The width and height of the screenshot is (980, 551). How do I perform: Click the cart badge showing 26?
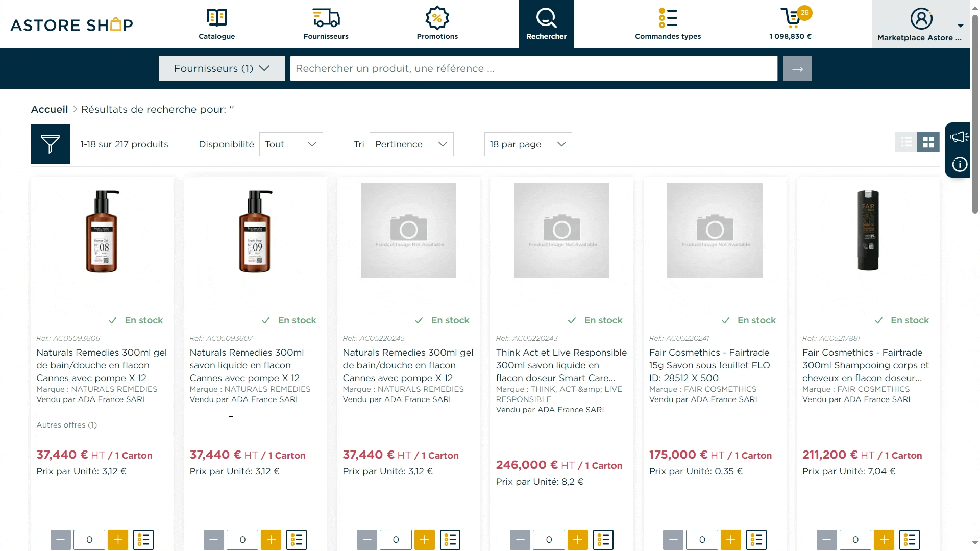(804, 13)
